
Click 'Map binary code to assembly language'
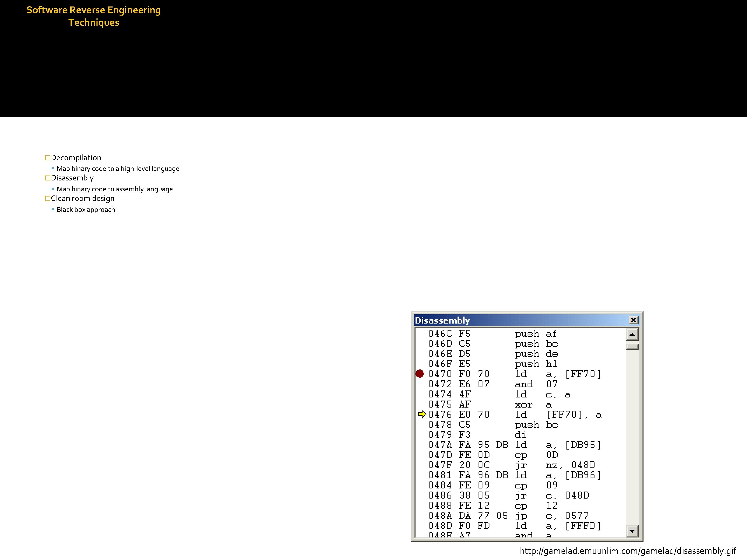click(x=115, y=189)
